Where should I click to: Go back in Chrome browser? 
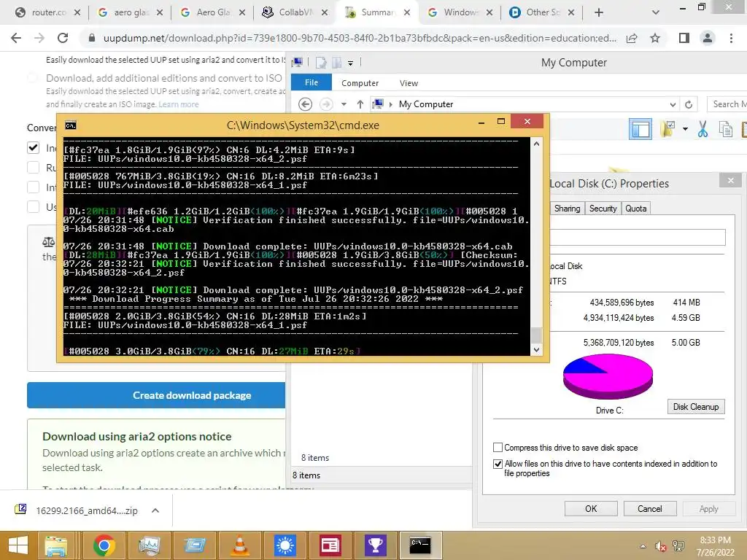coord(16,38)
